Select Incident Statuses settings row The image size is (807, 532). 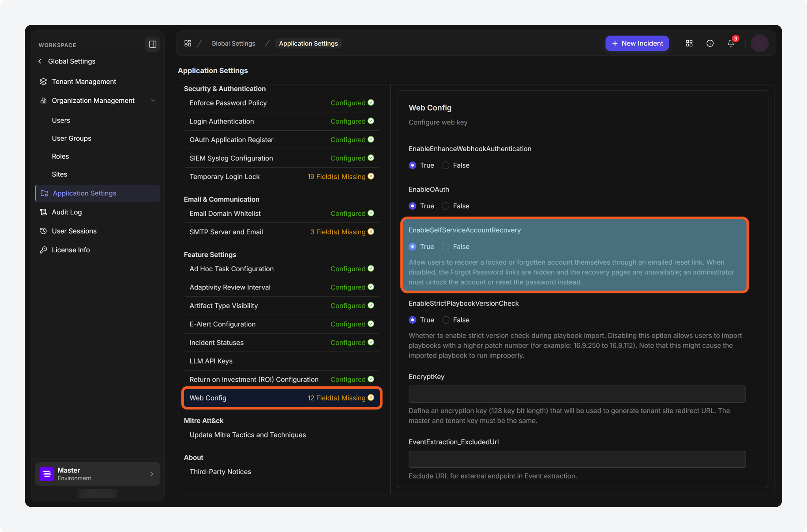point(281,343)
